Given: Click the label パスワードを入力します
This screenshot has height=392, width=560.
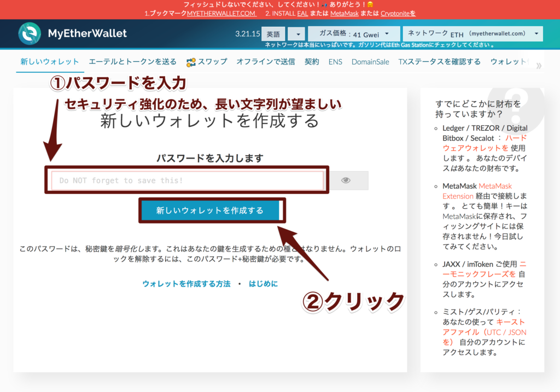Looking at the screenshot, I should tap(210, 158).
